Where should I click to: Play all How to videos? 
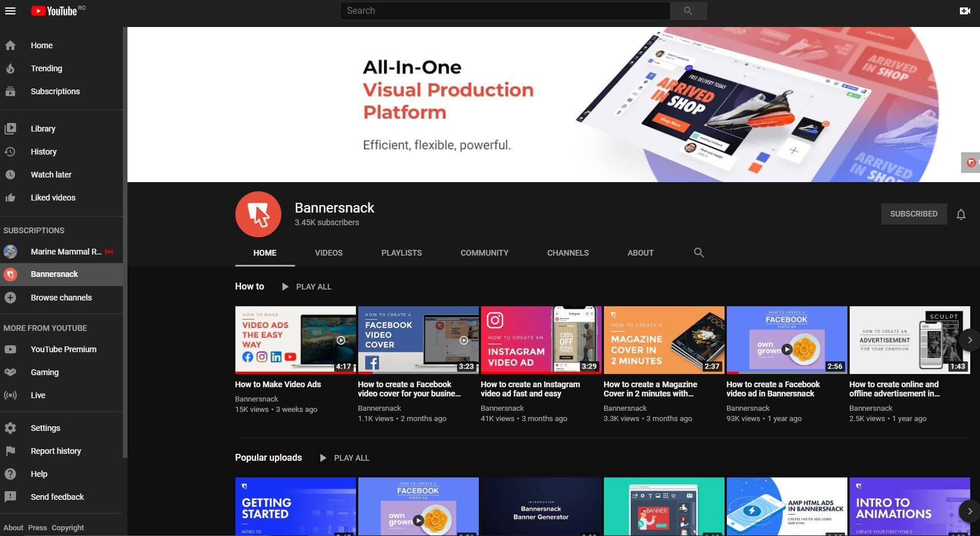pyautogui.click(x=307, y=287)
